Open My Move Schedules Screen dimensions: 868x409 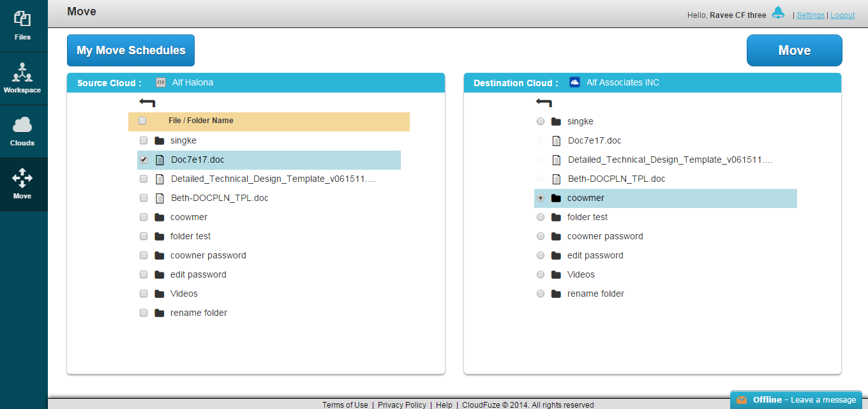pyautogui.click(x=131, y=50)
